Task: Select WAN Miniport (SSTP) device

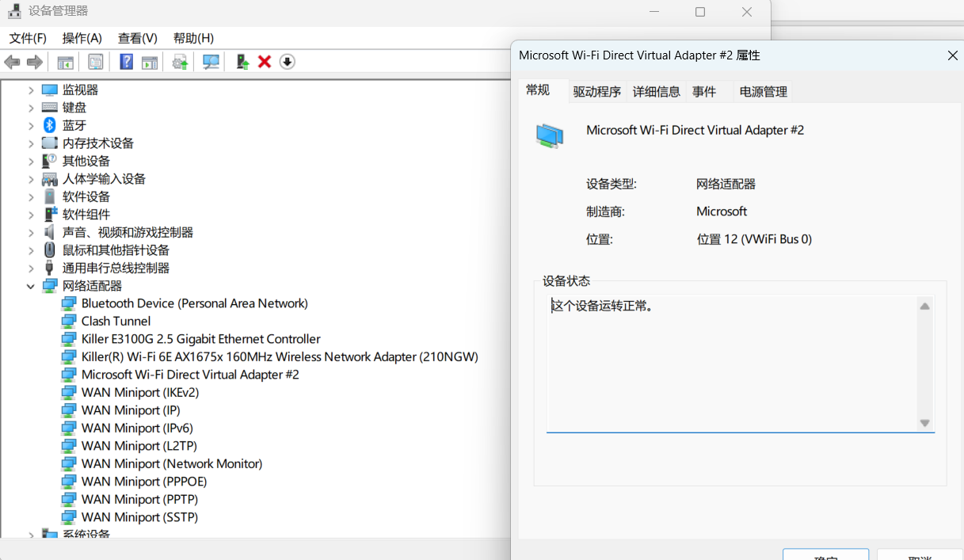Action: tap(139, 517)
